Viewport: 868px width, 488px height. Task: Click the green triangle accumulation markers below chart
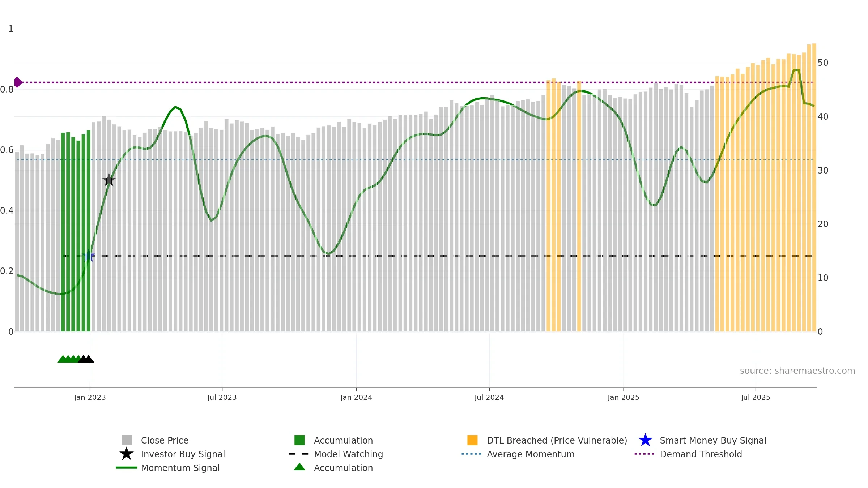pos(69,359)
